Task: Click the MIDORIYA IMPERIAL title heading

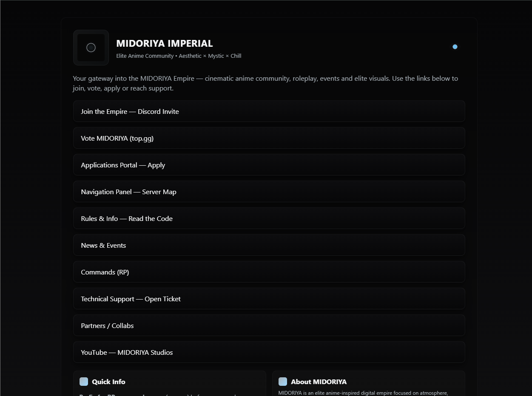Action: pos(165,43)
